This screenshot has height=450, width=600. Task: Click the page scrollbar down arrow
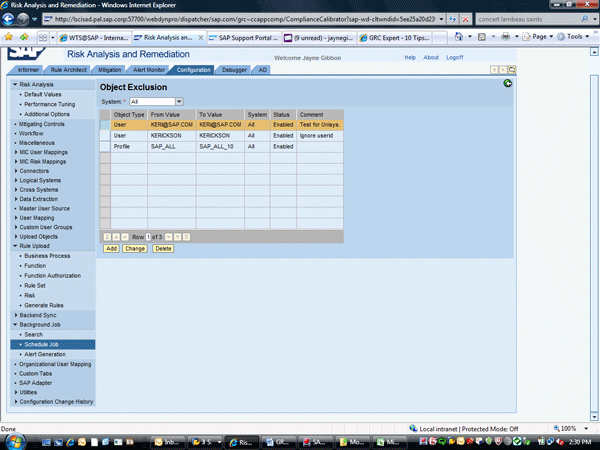click(x=594, y=416)
